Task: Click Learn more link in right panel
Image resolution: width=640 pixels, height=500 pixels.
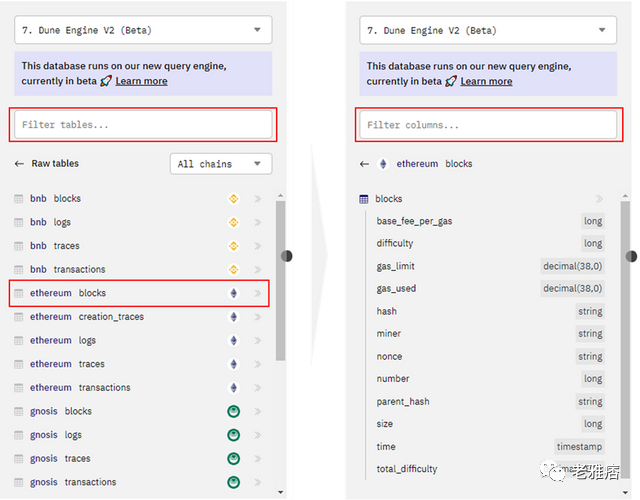Action: [486, 81]
